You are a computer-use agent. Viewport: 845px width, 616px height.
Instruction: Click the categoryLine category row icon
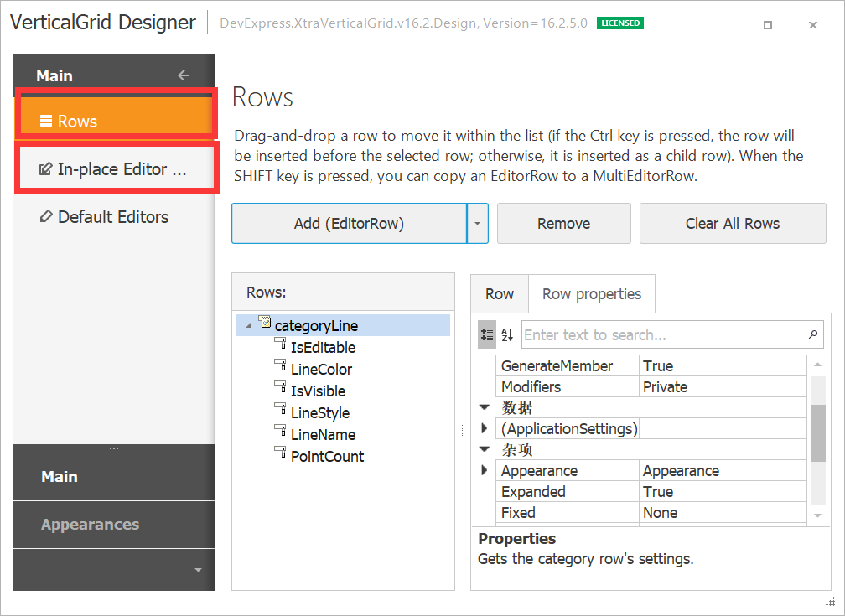pos(265,322)
